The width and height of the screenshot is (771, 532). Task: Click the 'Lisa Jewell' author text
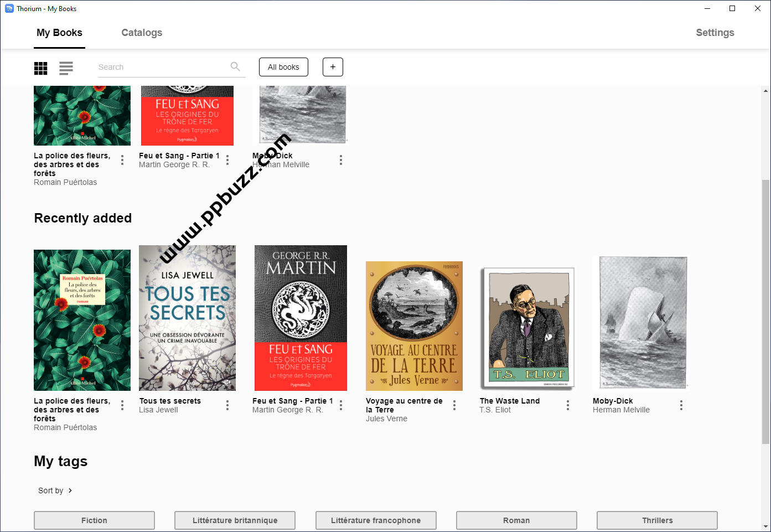coord(158,410)
